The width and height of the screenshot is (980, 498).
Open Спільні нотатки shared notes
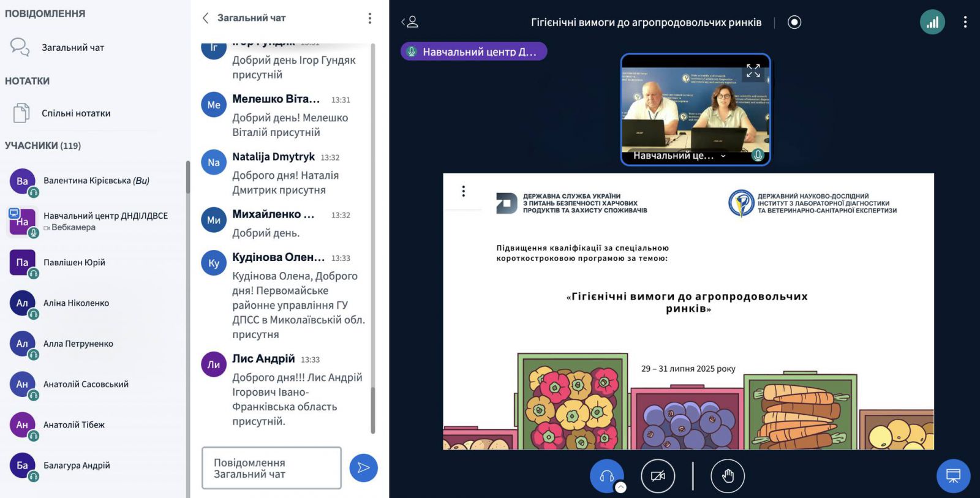point(75,113)
